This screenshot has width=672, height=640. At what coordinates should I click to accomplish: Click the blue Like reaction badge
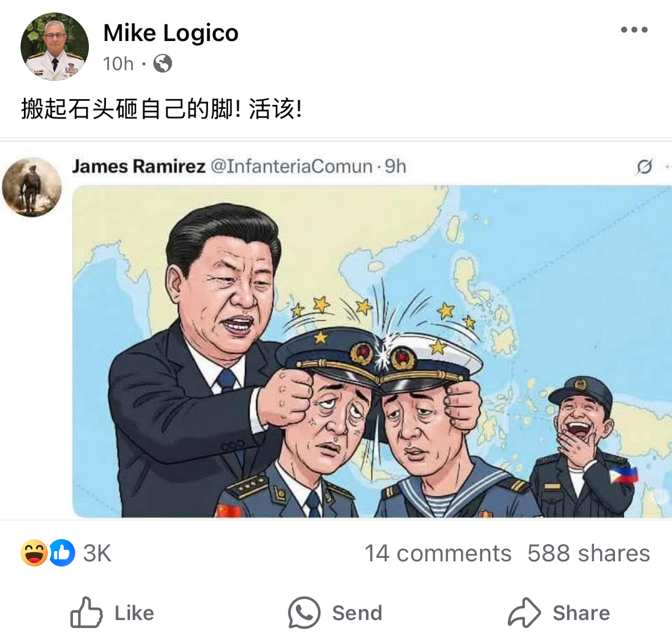click(63, 553)
